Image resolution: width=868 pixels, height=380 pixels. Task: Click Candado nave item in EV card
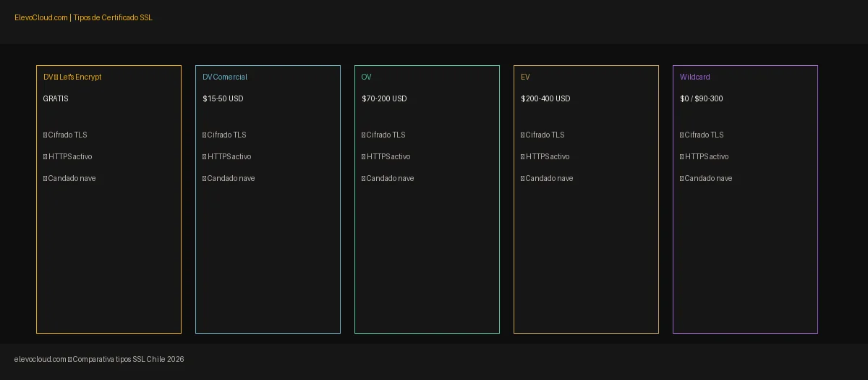(547, 178)
